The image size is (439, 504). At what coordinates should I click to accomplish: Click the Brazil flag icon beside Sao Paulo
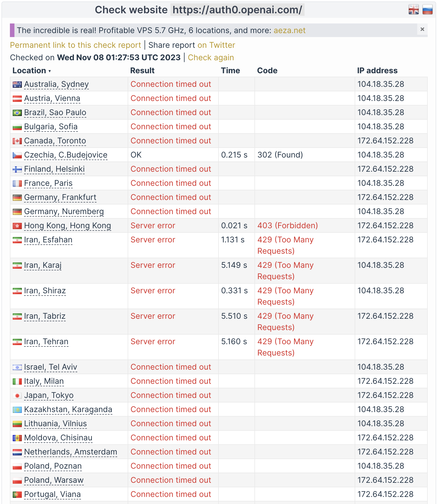(x=17, y=113)
